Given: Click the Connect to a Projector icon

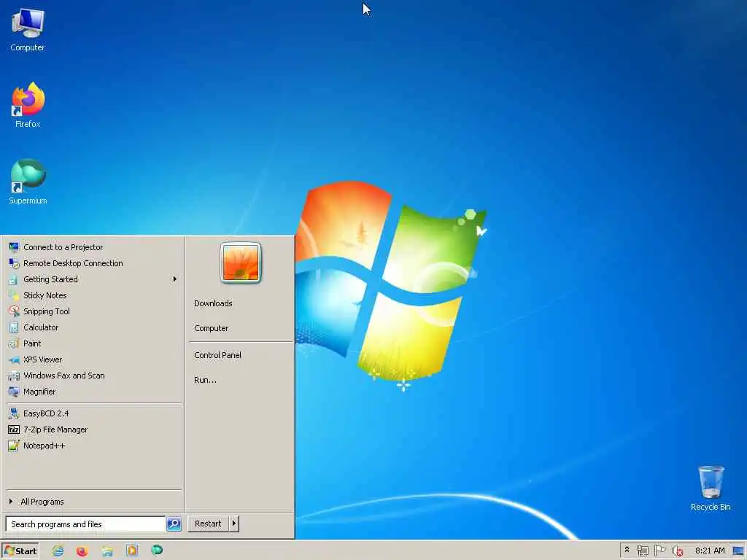Looking at the screenshot, I should [x=13, y=247].
